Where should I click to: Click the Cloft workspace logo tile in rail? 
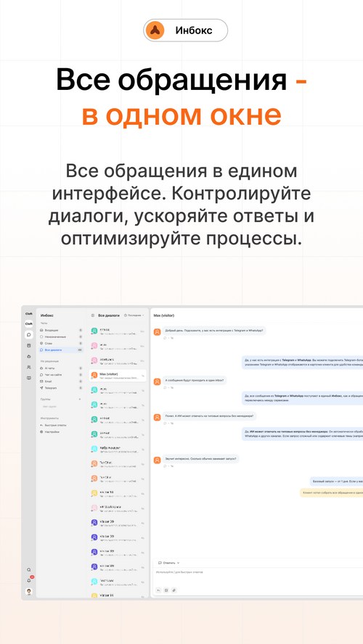click(29, 323)
